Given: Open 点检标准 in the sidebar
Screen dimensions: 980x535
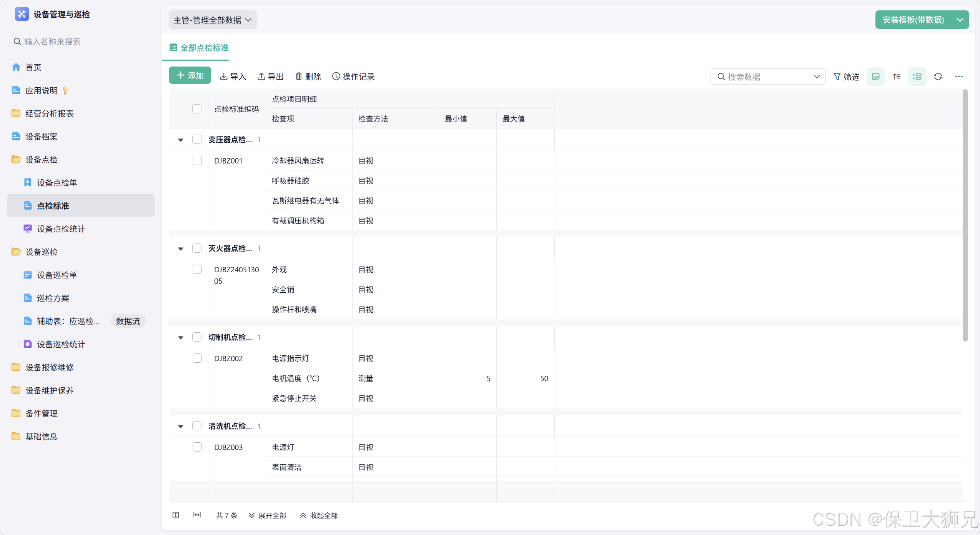Looking at the screenshot, I should click(81, 206).
